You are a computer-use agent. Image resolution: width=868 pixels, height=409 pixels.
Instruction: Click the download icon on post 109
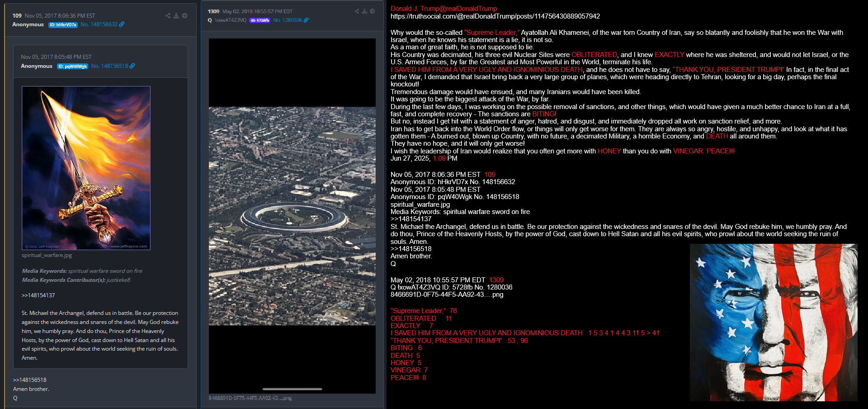tap(176, 16)
